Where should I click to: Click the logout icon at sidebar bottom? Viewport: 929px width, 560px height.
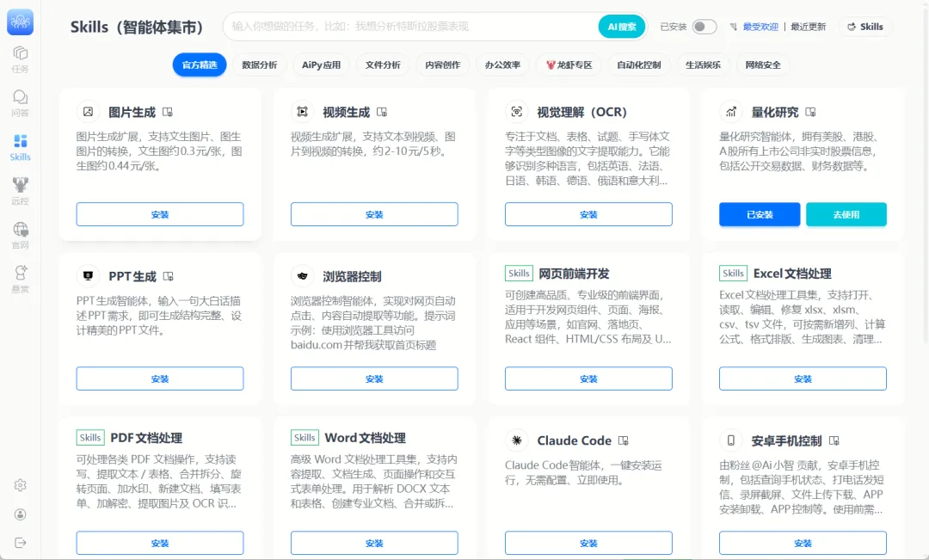(x=20, y=543)
